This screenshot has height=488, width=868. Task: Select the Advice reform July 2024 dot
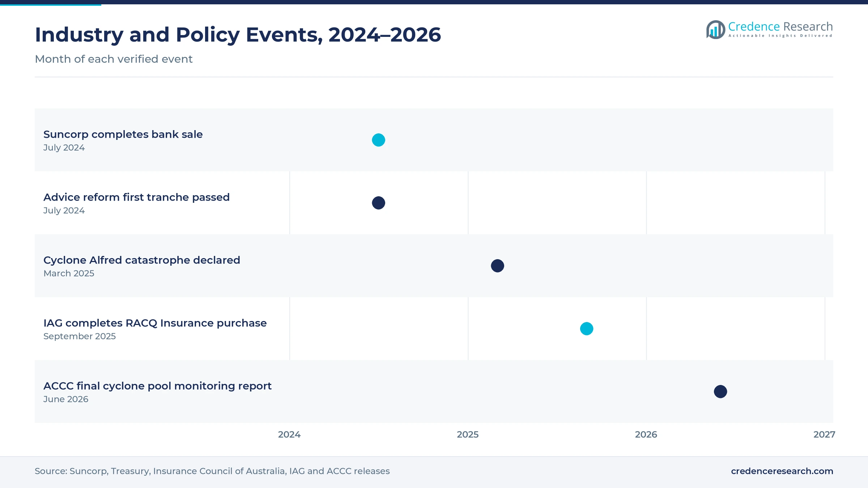pos(379,203)
